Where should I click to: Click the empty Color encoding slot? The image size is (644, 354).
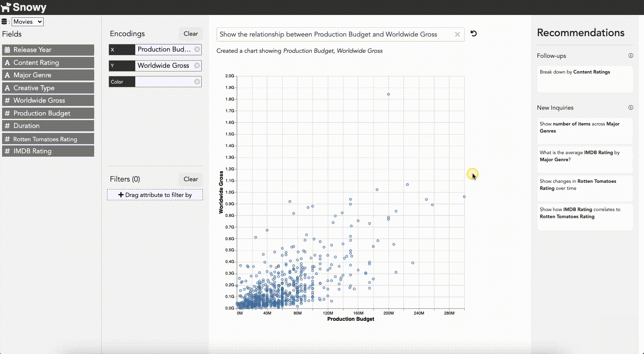[164, 82]
